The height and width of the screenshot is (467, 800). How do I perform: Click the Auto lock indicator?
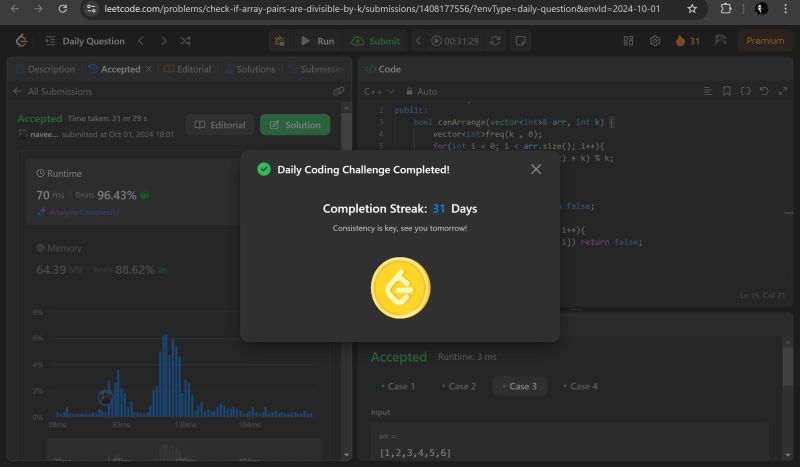point(421,91)
